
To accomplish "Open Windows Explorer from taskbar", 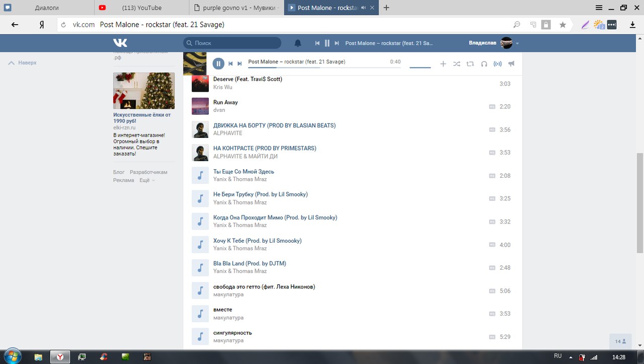I will click(x=38, y=356).
